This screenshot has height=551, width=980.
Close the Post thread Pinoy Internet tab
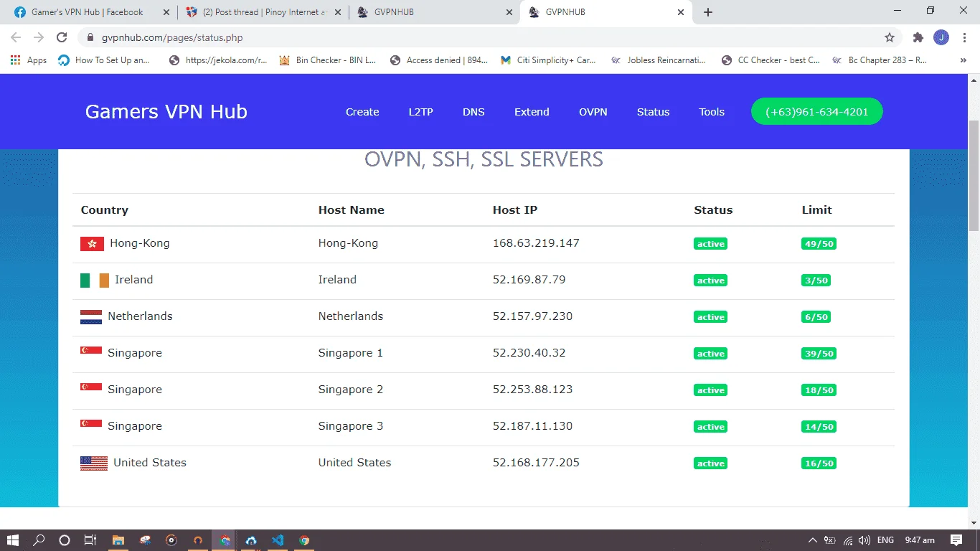click(336, 12)
